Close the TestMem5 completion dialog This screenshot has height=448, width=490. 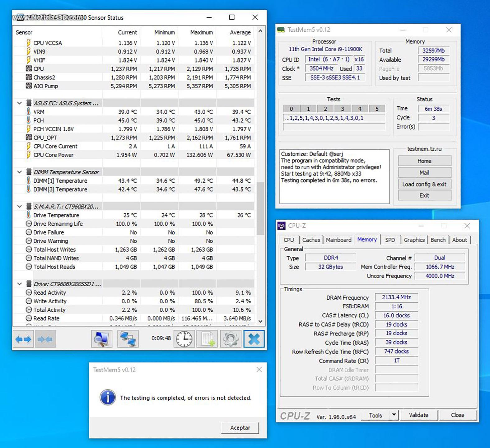(259, 370)
